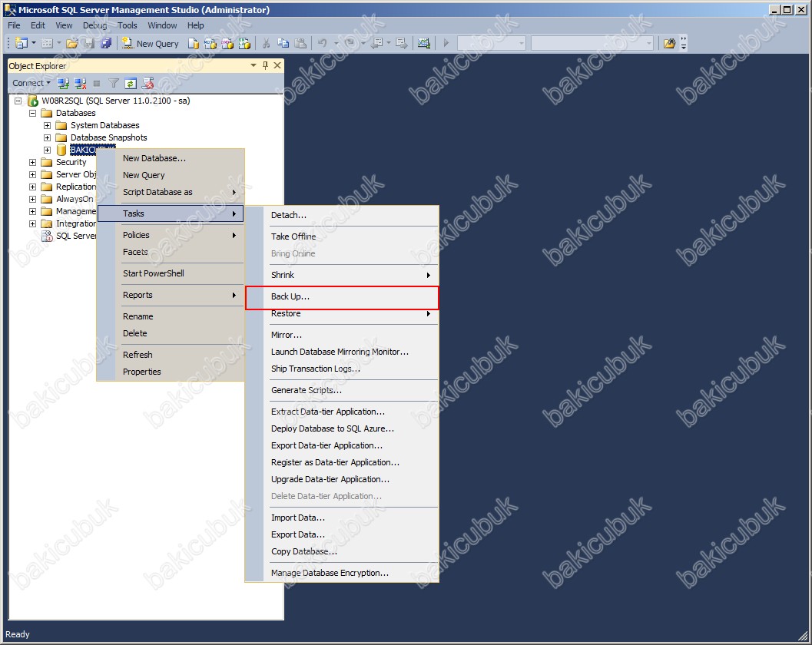Open the New Project dropdown arrow
This screenshot has width=812, height=645.
click(34, 43)
